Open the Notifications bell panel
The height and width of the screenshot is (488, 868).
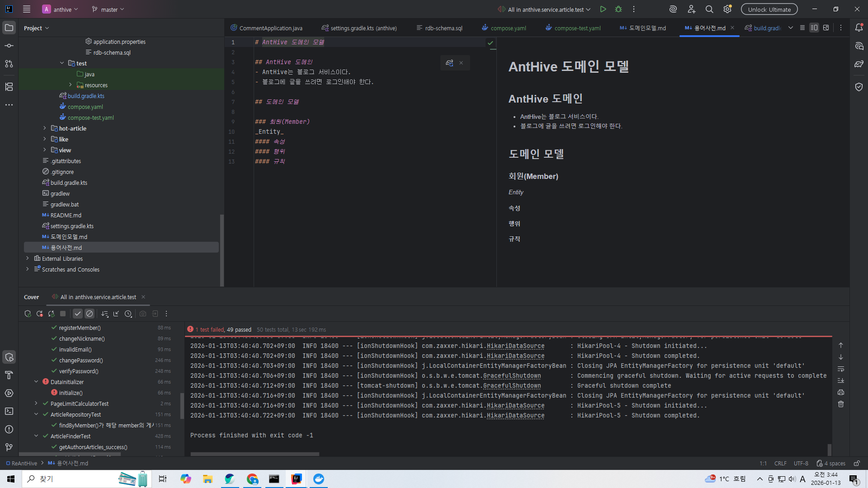(859, 28)
